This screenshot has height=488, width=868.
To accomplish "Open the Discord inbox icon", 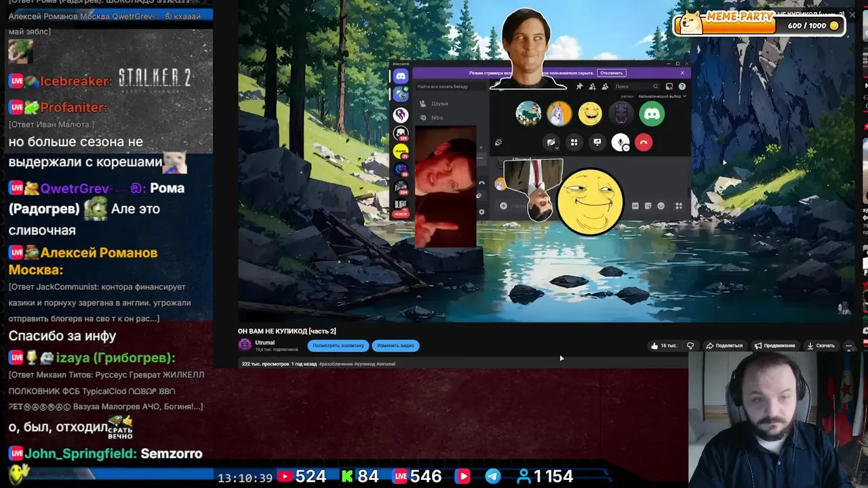I will pyautogui.click(x=669, y=87).
